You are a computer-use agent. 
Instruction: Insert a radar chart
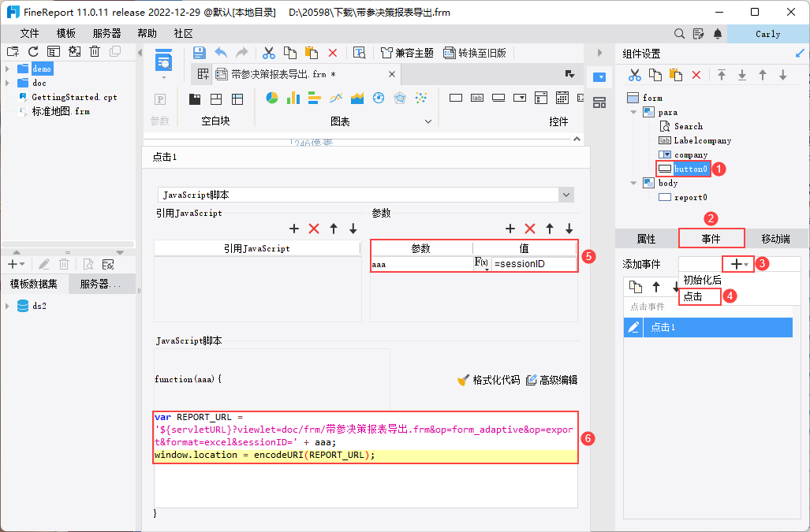tap(400, 98)
